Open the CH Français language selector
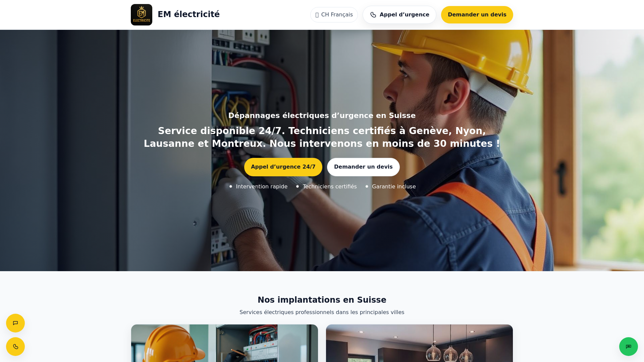644x362 pixels. click(x=334, y=15)
